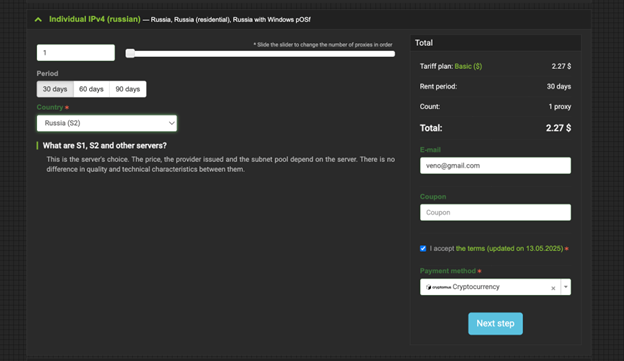Click the Next step button
624x361 pixels.
pyautogui.click(x=495, y=324)
